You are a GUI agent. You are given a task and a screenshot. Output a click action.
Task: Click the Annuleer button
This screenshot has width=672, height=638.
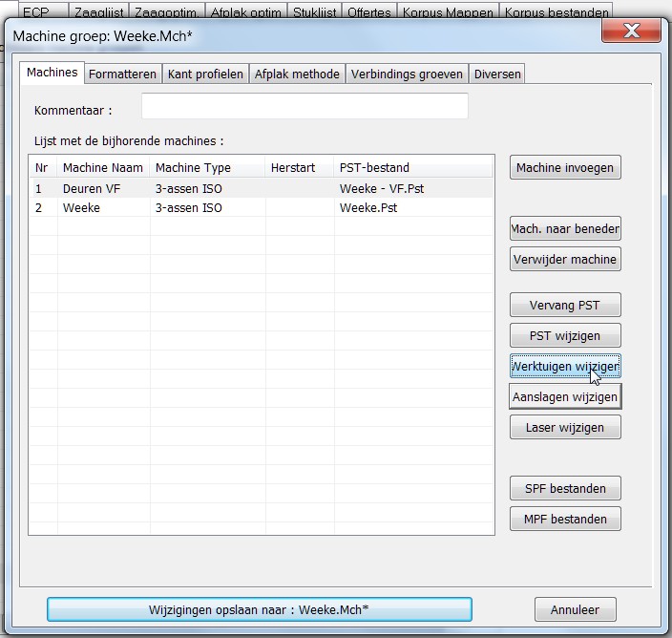[x=576, y=609]
